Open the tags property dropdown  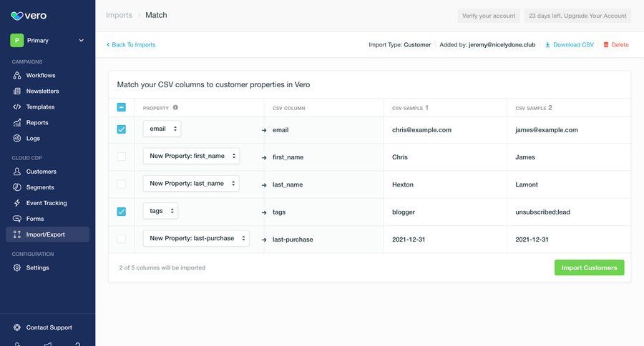tap(160, 211)
